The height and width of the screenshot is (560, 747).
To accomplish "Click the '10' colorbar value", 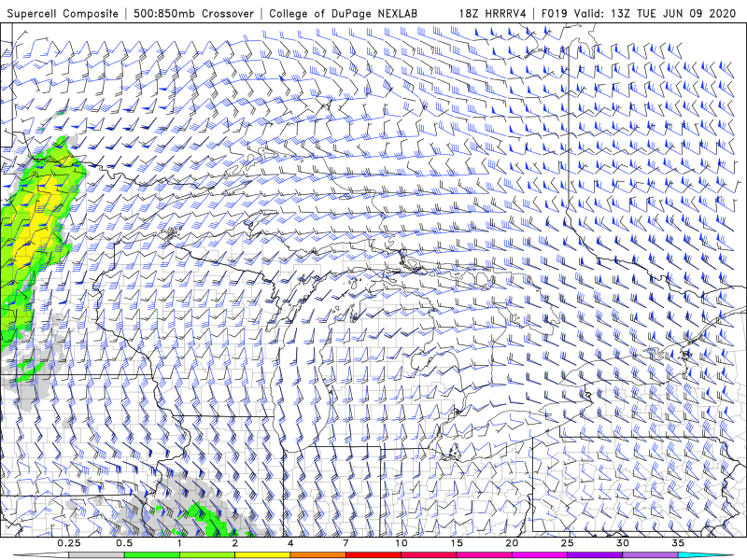I will click(402, 543).
